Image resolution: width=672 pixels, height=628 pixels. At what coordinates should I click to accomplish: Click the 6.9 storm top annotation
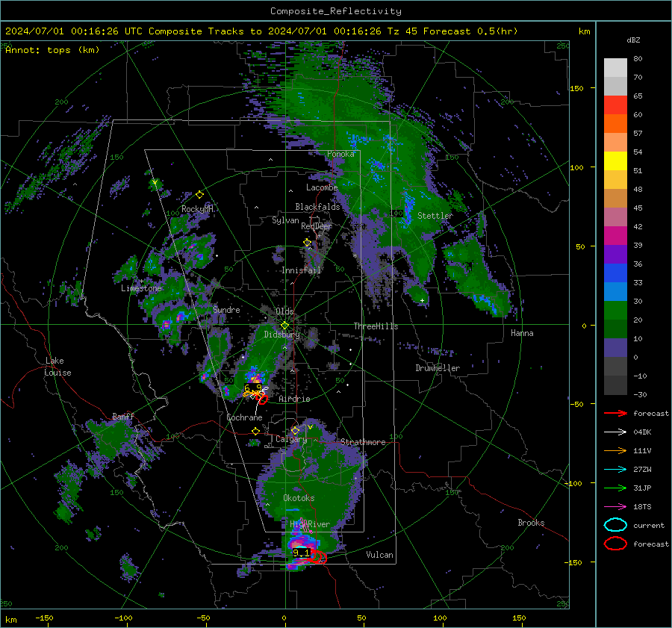click(252, 388)
